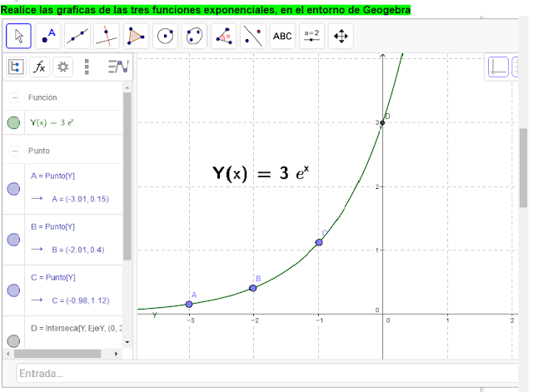Select the Point tool
Viewport: 533px width, 392px height.
click(48, 36)
